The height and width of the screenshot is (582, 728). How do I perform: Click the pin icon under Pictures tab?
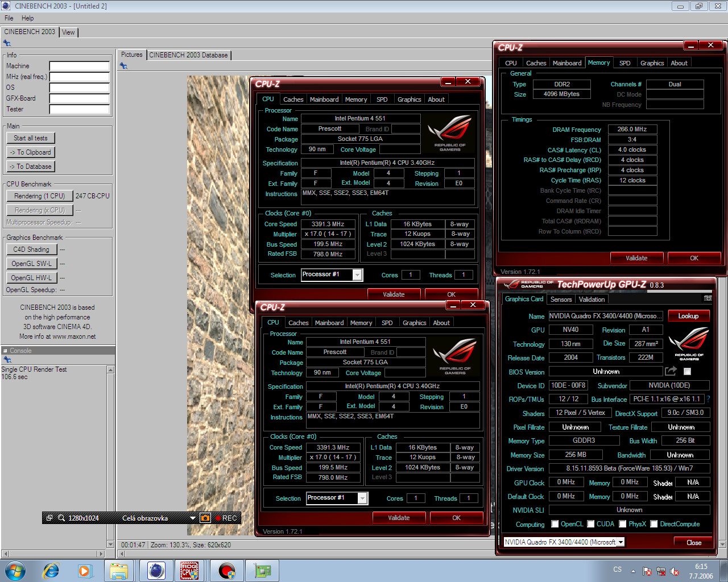point(123,66)
